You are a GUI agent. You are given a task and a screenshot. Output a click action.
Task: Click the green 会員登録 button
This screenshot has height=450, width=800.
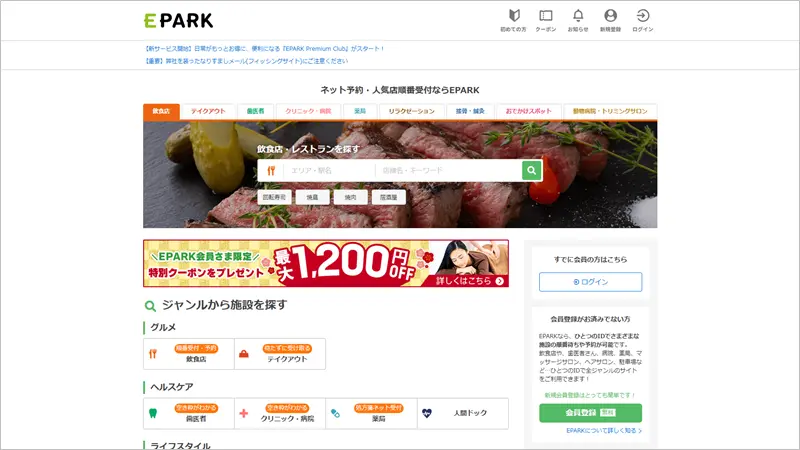tap(590, 413)
